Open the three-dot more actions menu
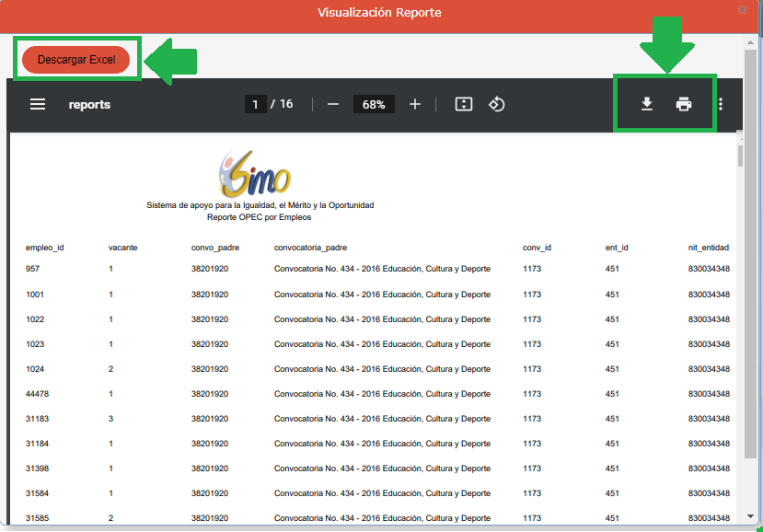This screenshot has height=532, width=763. (721, 104)
